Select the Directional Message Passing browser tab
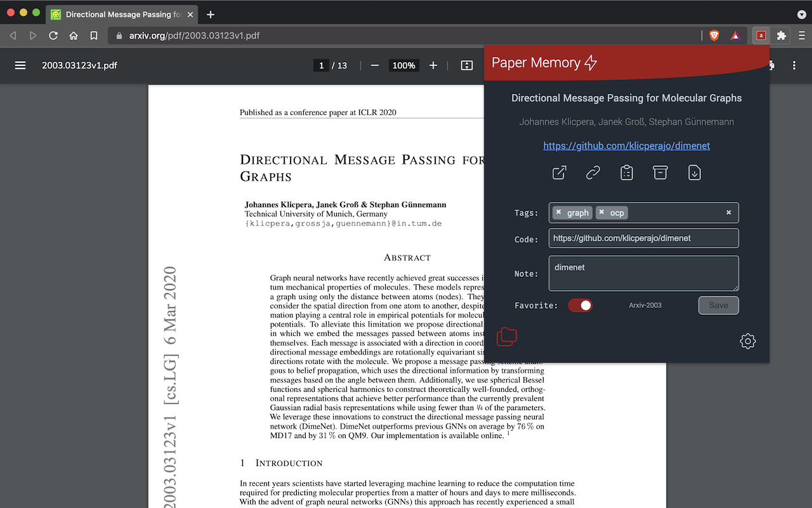This screenshot has width=812, height=508. click(x=122, y=15)
